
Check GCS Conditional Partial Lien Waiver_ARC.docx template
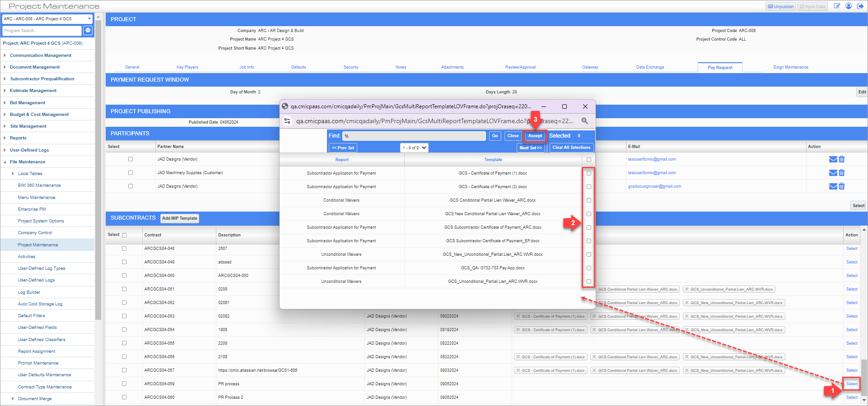pos(589,200)
